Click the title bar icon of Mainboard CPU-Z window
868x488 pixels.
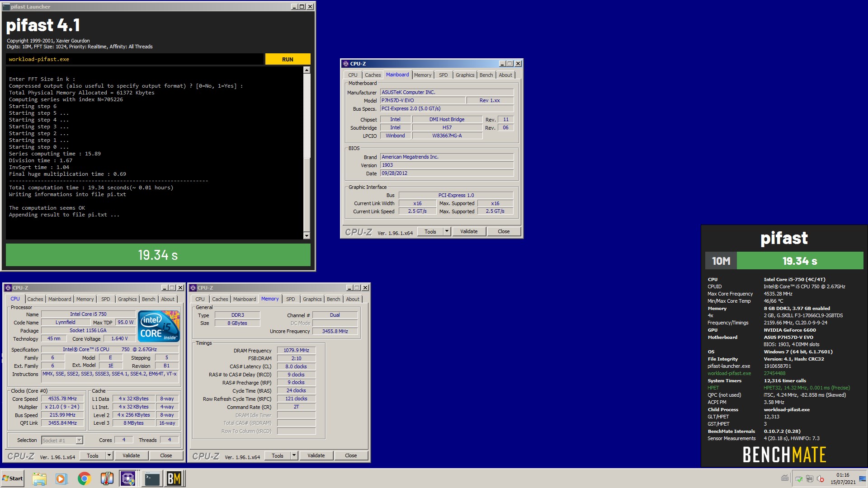coord(346,64)
